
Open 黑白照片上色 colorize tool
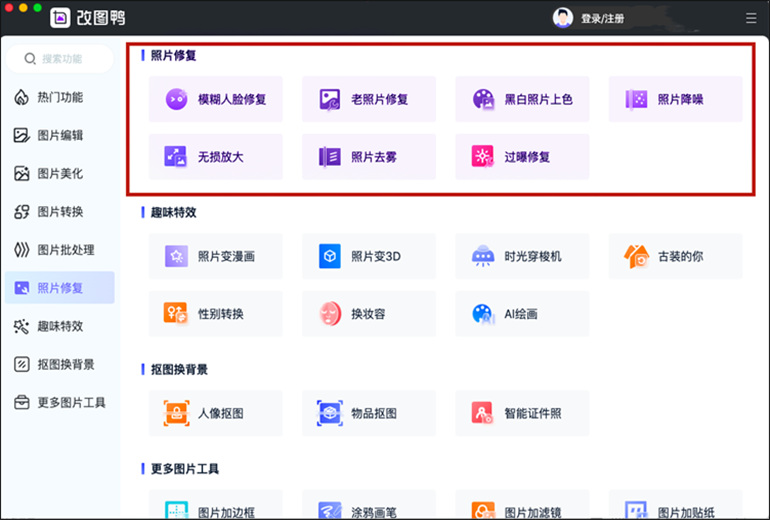pyautogui.click(x=522, y=99)
